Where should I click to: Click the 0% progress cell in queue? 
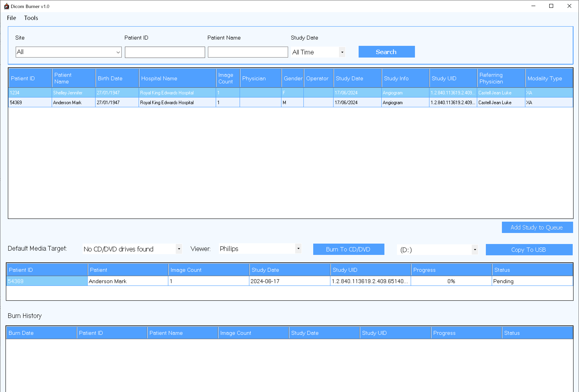coord(451,281)
